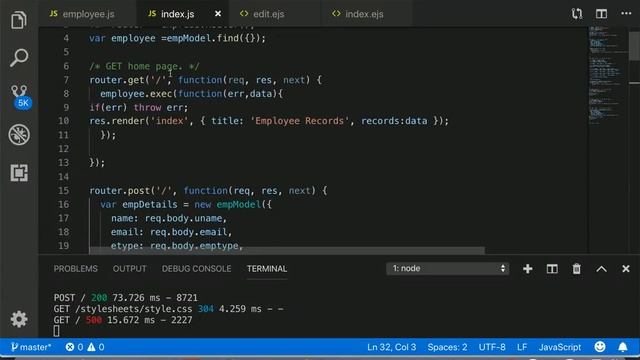Screen dimensions: 640x360
Task: Click LF end of line selector
Action: point(522,347)
